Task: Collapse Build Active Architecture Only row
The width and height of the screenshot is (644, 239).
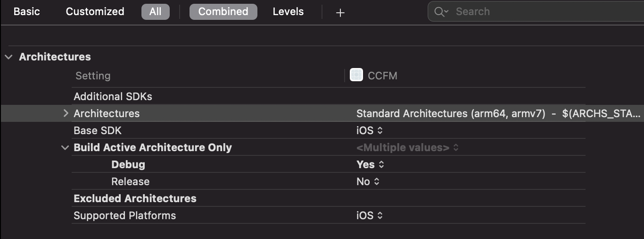Action: [x=65, y=147]
